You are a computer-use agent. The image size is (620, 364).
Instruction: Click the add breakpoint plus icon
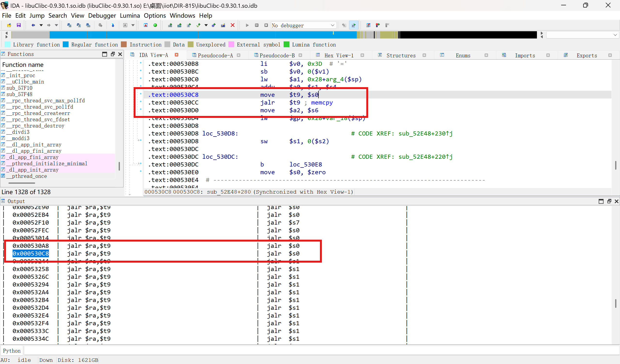(378, 25)
